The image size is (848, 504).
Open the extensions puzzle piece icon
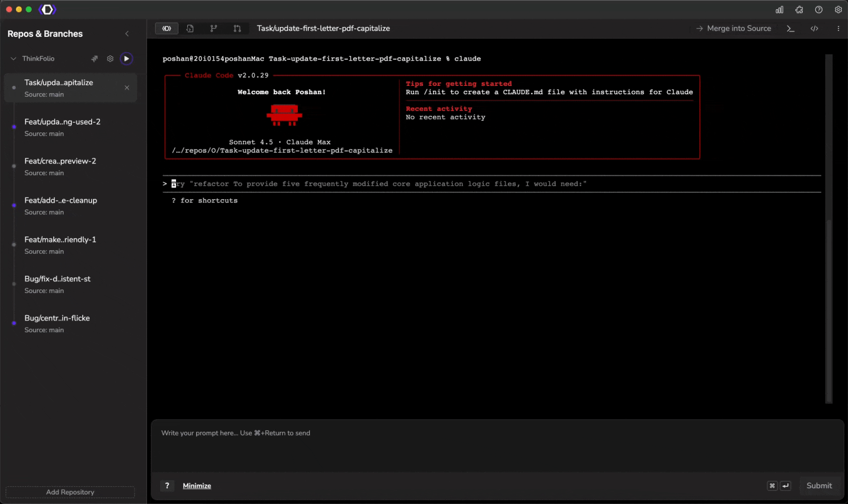point(799,10)
